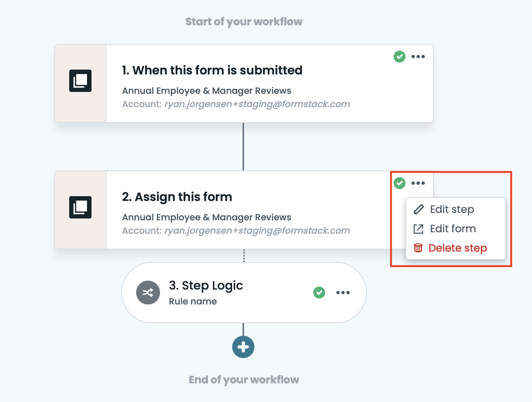
Task: Select the "3. Step Logic" title
Action: 206,285
